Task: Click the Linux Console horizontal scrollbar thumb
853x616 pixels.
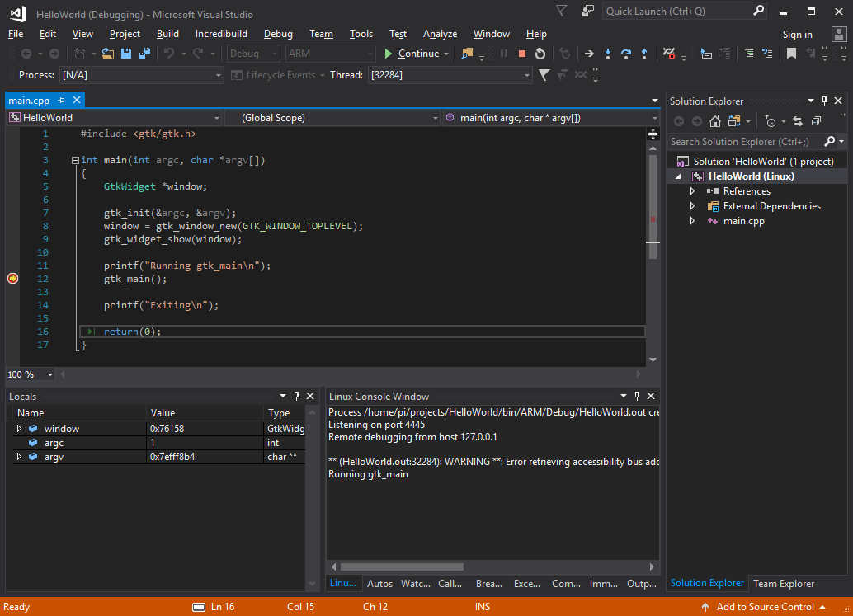Action: [400, 567]
